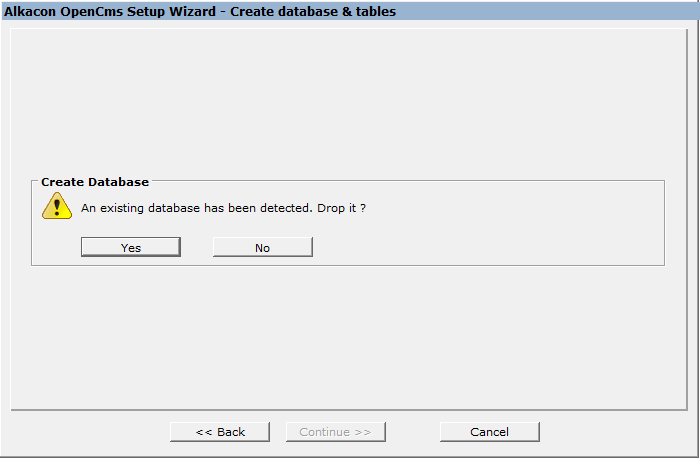Click the yellow warning triangle icon
700x459 pixels.
point(56,206)
